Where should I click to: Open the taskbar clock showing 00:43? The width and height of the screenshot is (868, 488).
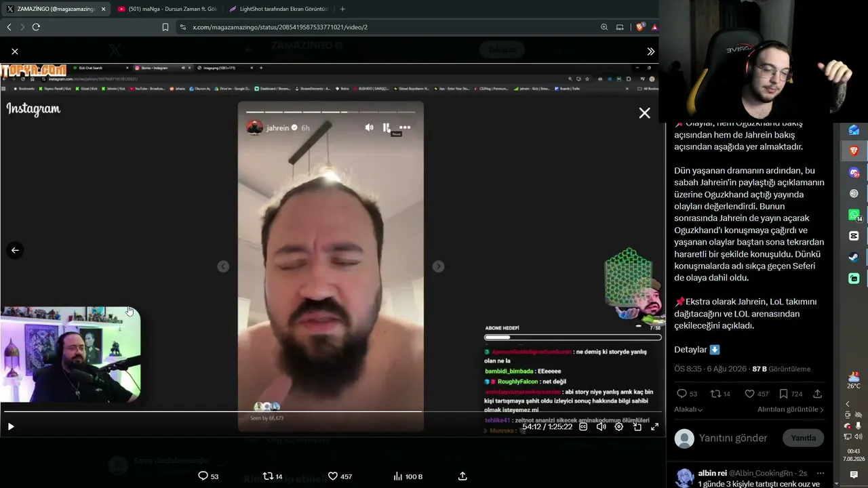854,455
